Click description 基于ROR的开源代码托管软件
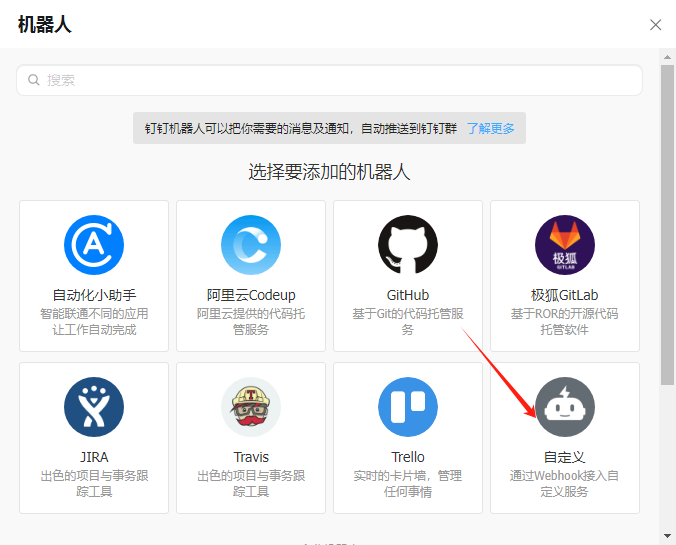Screen dimensions: 676x545 tap(565, 321)
